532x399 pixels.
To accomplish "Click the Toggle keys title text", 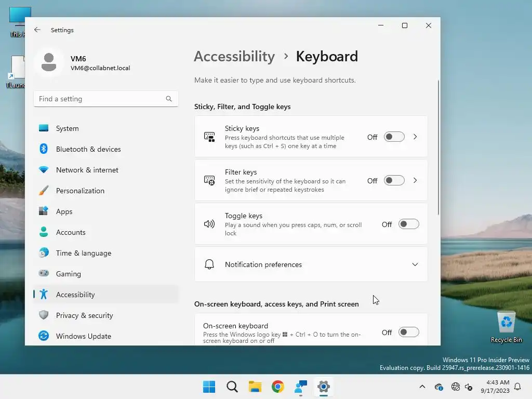I will 244,216.
